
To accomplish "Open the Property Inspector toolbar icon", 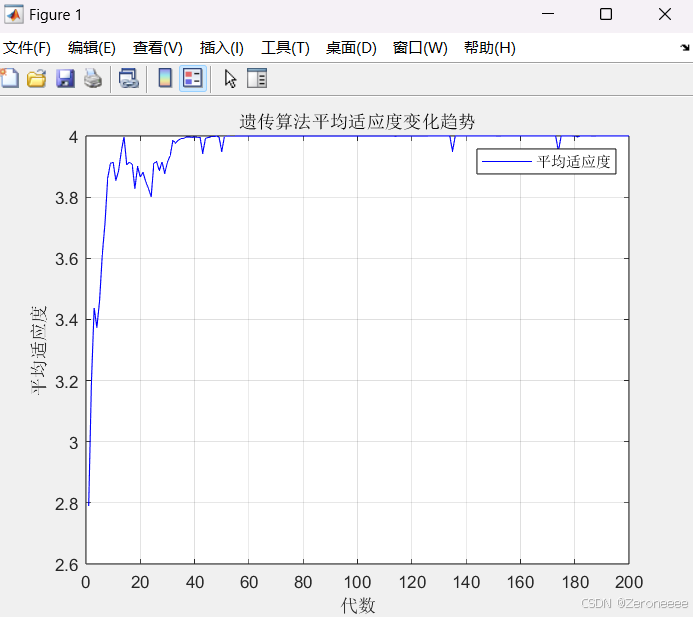I will point(257,79).
